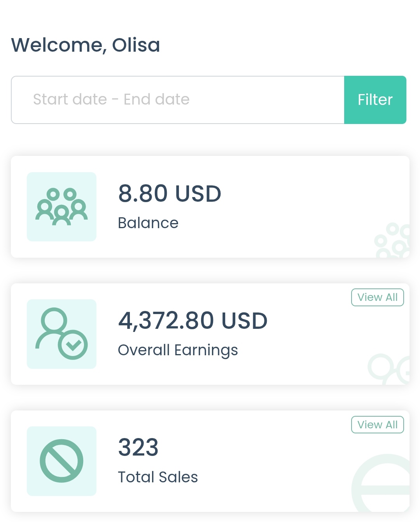Screen dimensions: 420x522
Task: Click the Total Sales label
Action: (x=158, y=477)
